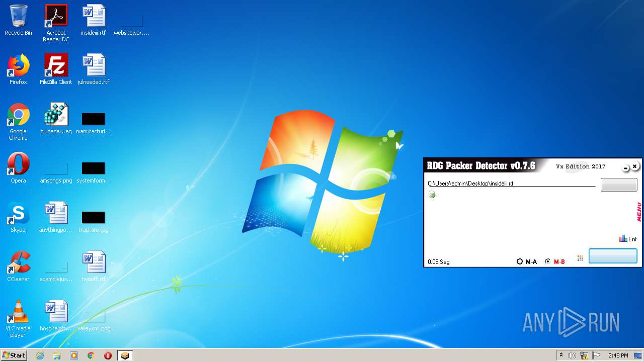This screenshot has height=362, width=644.
Task: Launch CCleaner desktop shortcut
Action: tap(18, 266)
